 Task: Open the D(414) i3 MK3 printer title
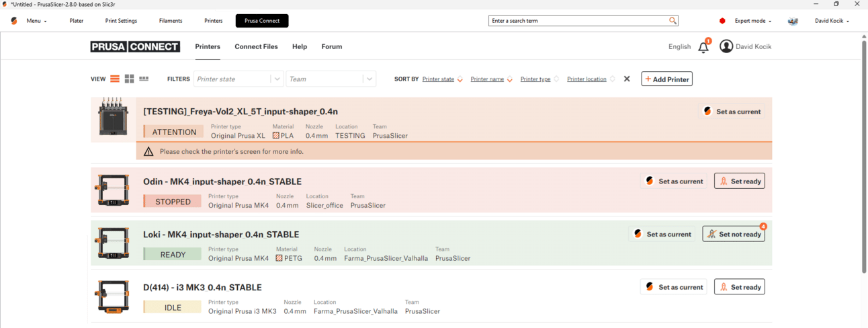[202, 288]
